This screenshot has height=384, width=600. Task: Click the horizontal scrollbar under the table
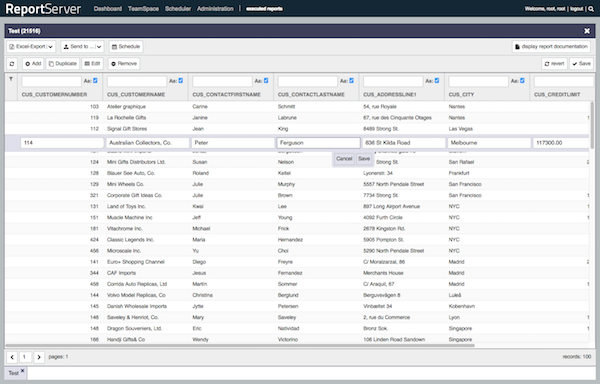click(x=240, y=345)
